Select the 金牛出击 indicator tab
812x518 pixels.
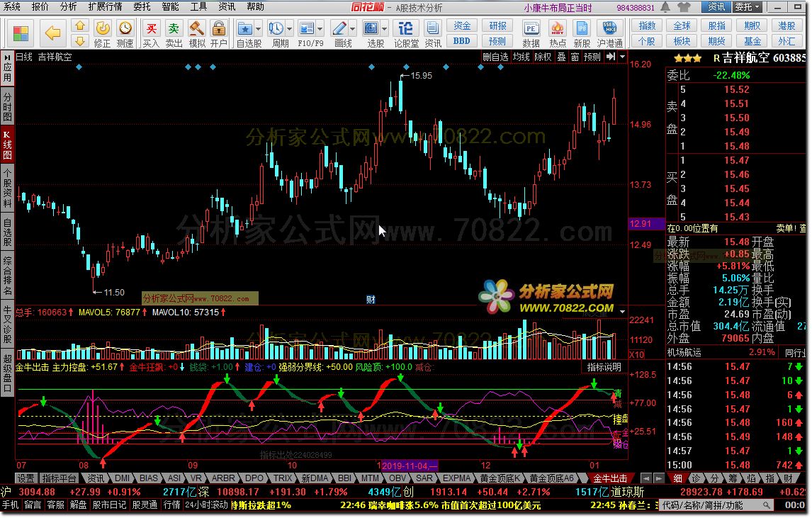(610, 478)
